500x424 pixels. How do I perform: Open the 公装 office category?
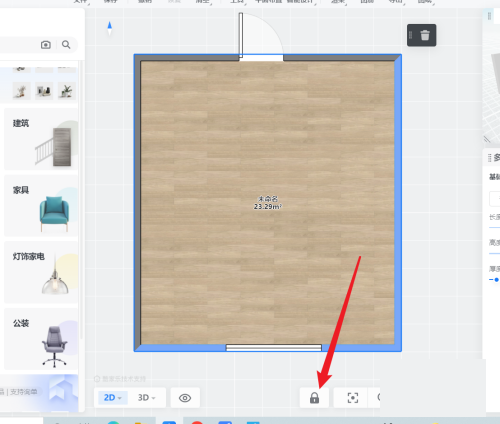41,339
